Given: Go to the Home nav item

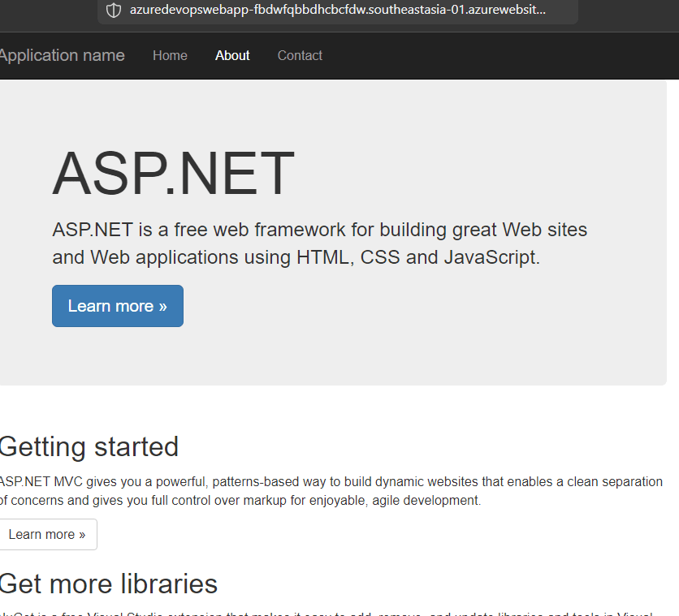Looking at the screenshot, I should tap(170, 55).
